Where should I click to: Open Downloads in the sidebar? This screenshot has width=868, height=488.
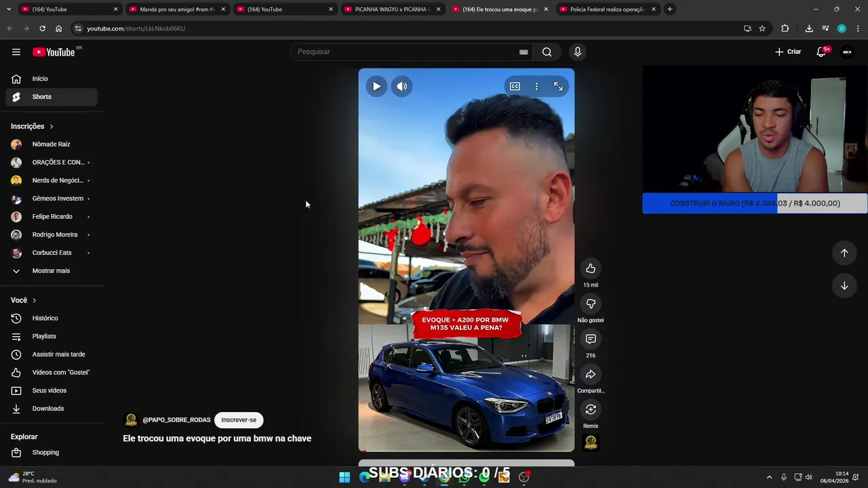click(x=52, y=409)
